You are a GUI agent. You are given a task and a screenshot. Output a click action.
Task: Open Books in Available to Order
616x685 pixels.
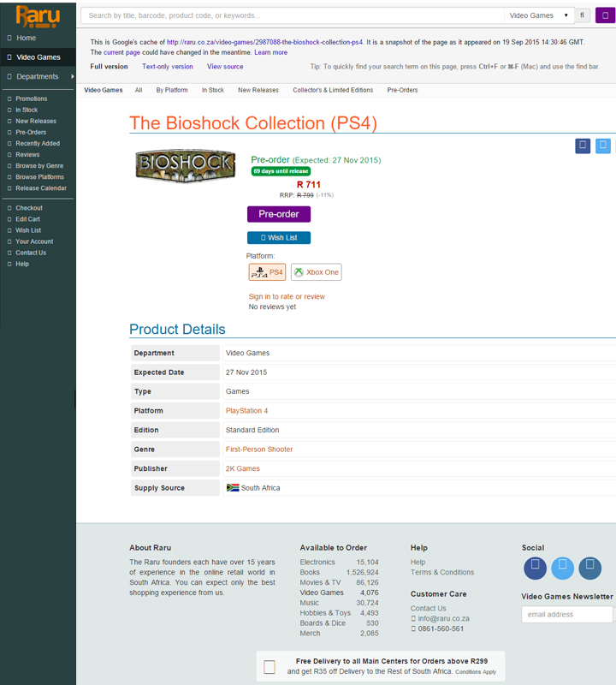[x=310, y=572]
